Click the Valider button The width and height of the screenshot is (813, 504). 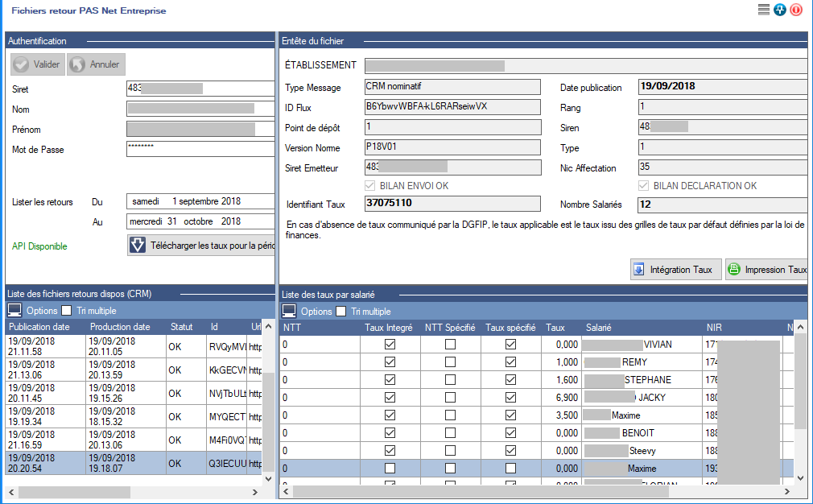[x=37, y=64]
